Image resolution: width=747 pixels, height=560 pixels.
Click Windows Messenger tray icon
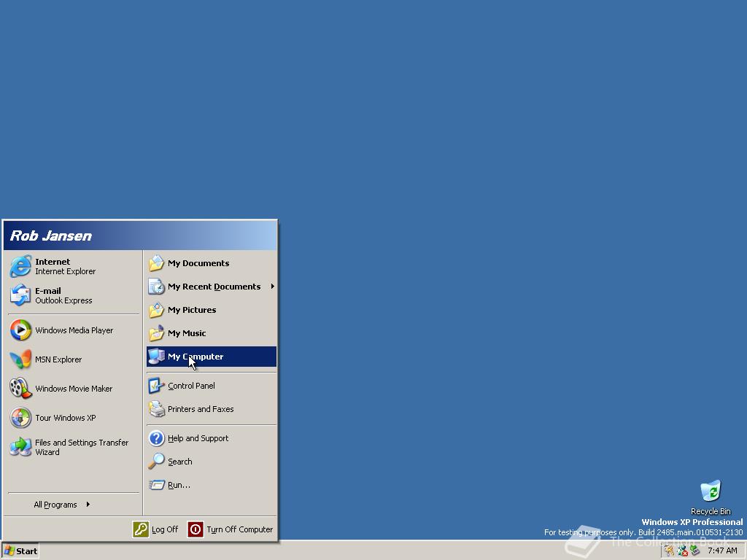tap(682, 551)
